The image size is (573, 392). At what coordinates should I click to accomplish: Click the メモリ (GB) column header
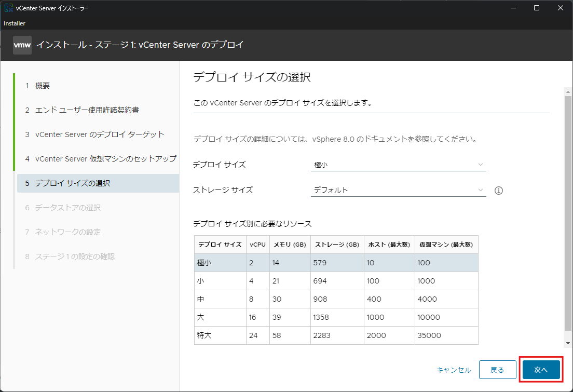coord(290,245)
